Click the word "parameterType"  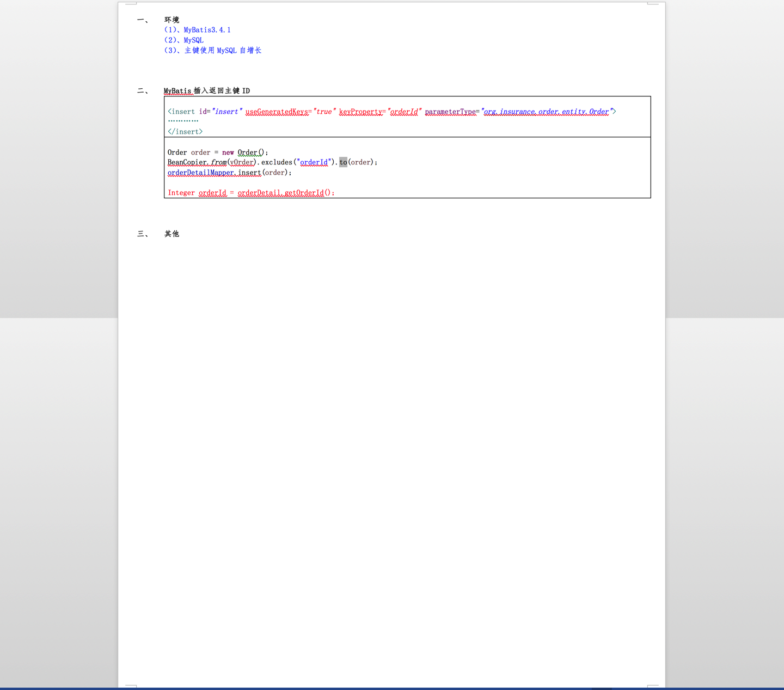pyautogui.click(x=450, y=112)
